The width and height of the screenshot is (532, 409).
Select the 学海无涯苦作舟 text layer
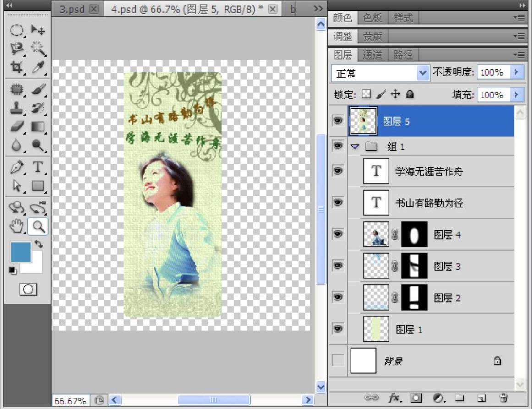click(x=429, y=172)
